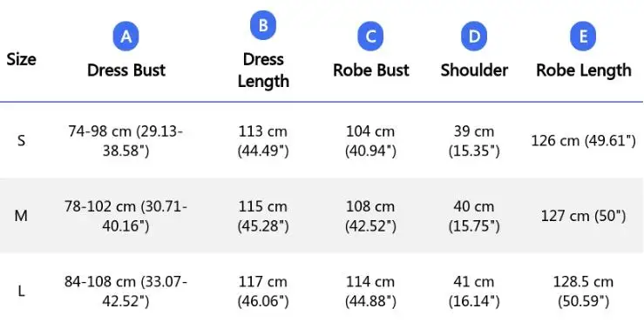Select the Size column header
Image resolution: width=644 pixels, height=322 pixels.
22,59
